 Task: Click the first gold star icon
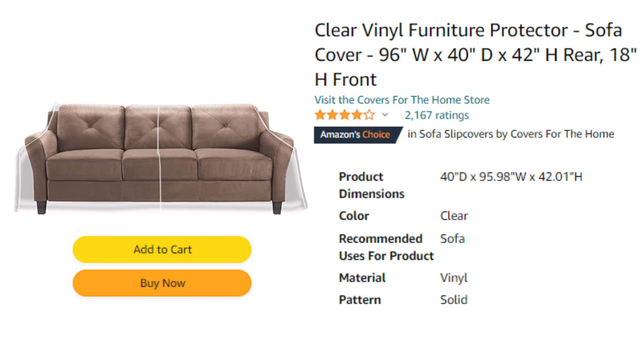pyautogui.click(x=320, y=115)
